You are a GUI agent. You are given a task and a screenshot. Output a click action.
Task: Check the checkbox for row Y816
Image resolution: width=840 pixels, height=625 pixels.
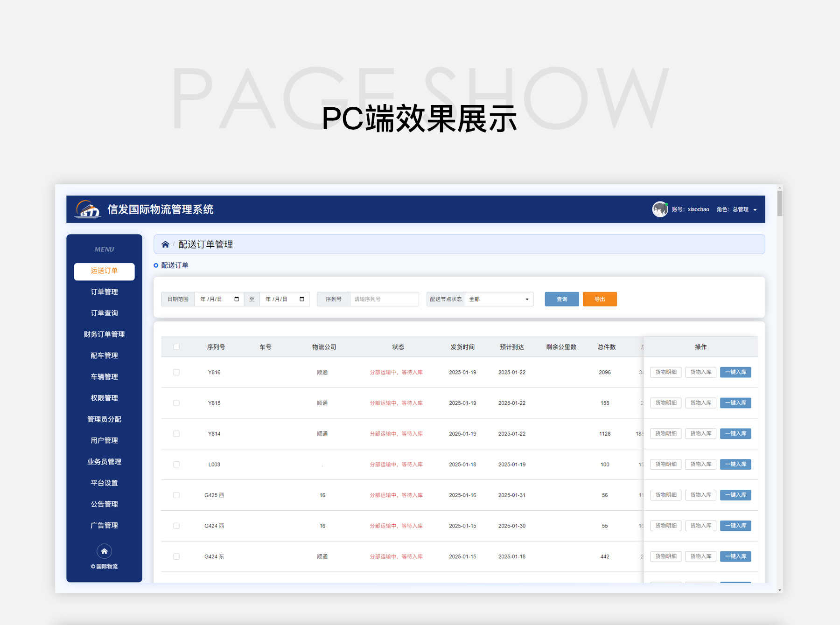[x=176, y=372]
